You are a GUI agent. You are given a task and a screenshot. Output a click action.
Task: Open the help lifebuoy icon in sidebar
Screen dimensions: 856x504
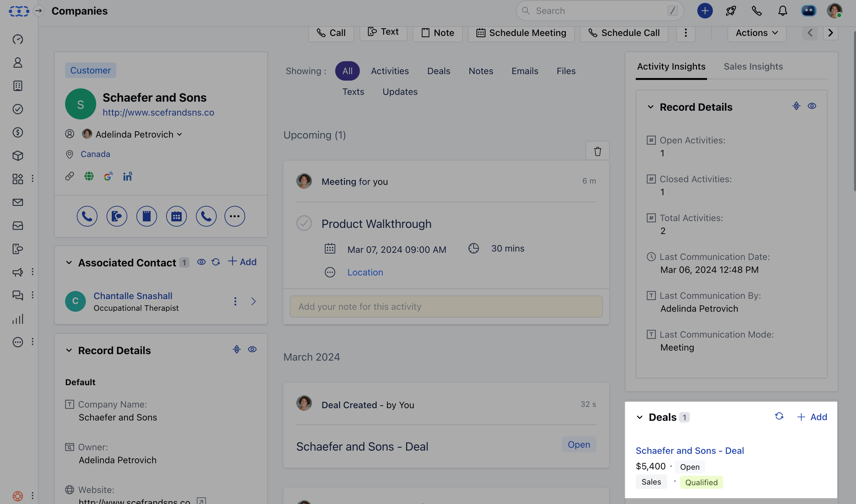click(x=18, y=496)
